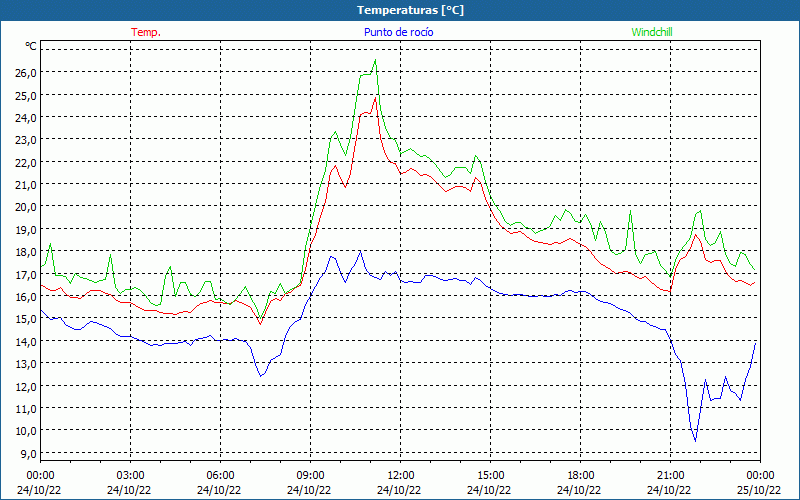Click the 21:00 time axis label
This screenshot has height=500, width=800.
click(670, 475)
